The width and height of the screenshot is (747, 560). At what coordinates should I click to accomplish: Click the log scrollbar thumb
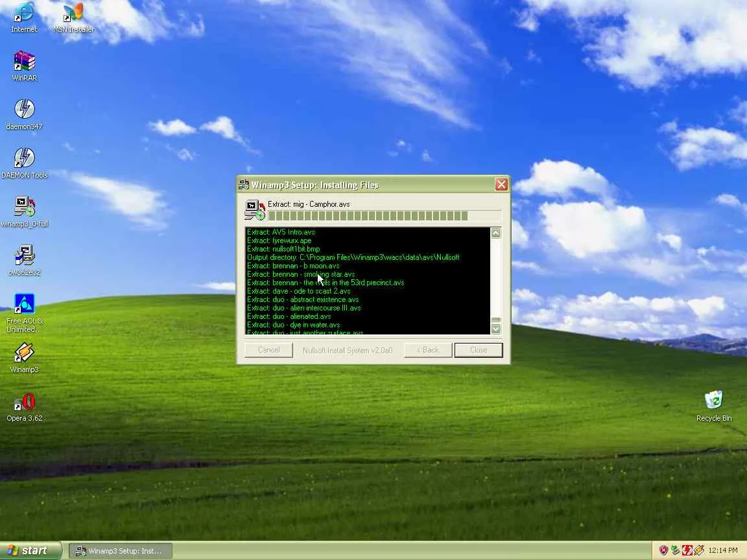pos(496,320)
